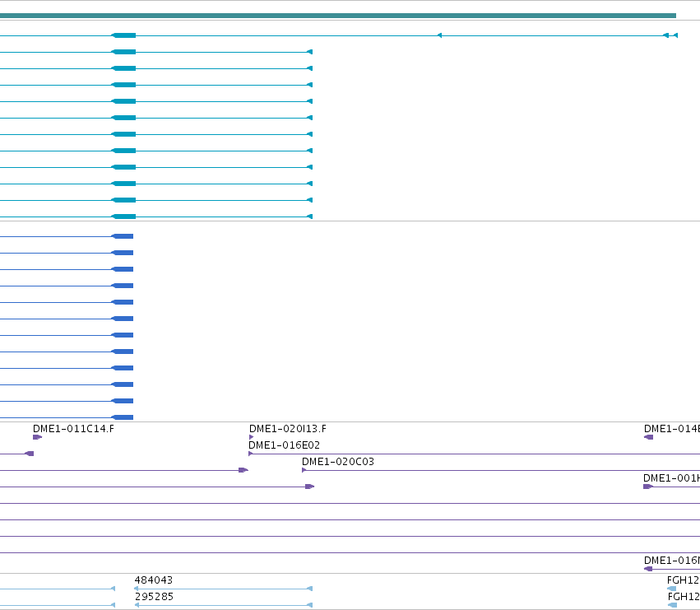Select the start arrowhead of the DME1-016E02 feature
The image size is (700, 610).
point(250,454)
